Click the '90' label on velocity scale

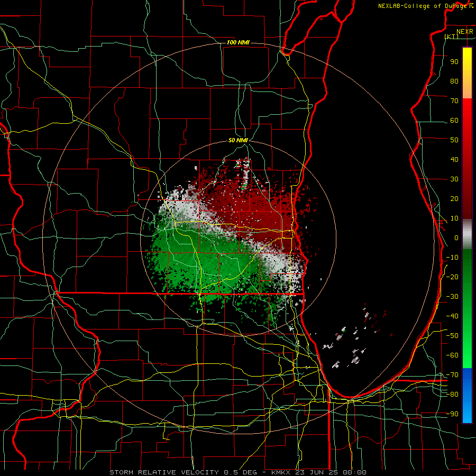454,62
